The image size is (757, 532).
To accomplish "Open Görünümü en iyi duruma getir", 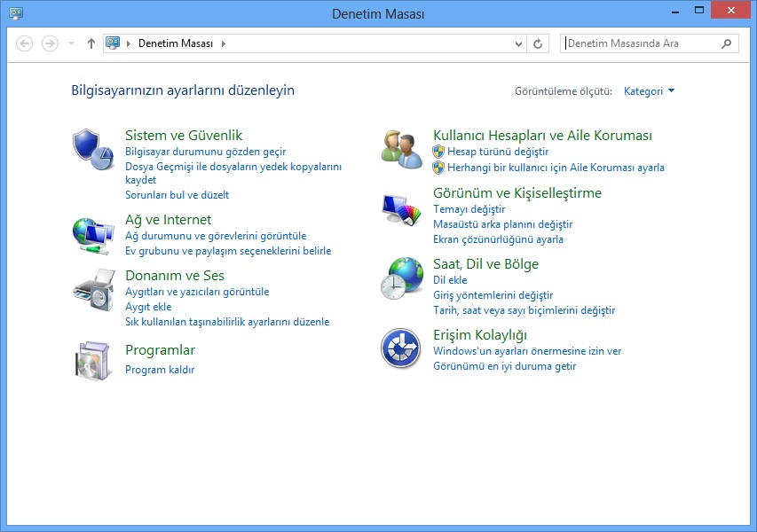I will [x=504, y=366].
